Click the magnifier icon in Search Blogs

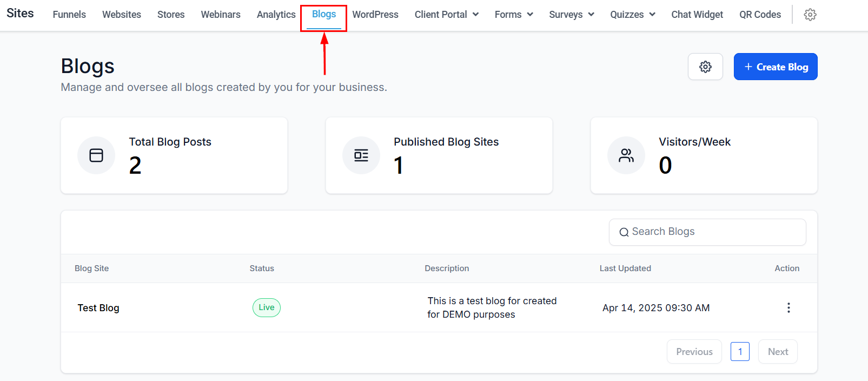coord(624,232)
